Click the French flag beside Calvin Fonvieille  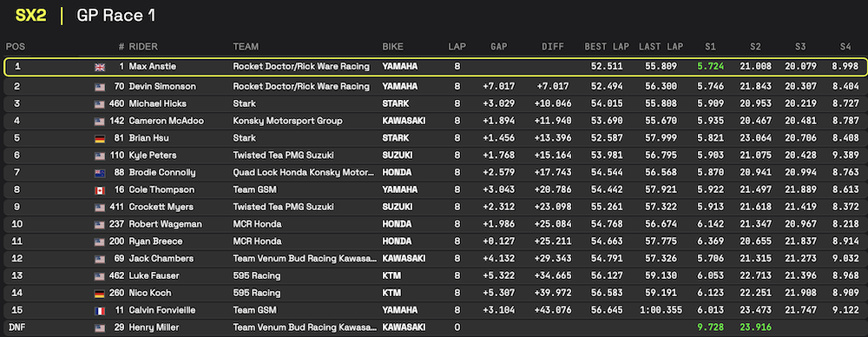[x=100, y=310]
